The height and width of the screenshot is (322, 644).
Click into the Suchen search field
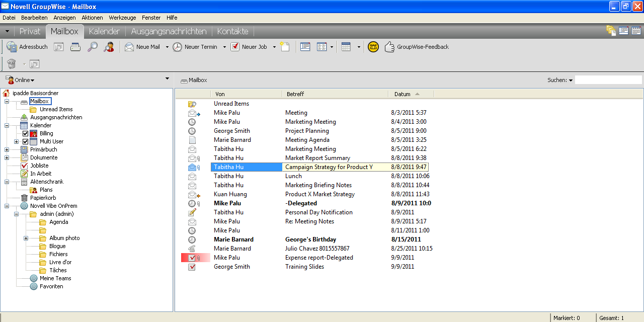608,80
